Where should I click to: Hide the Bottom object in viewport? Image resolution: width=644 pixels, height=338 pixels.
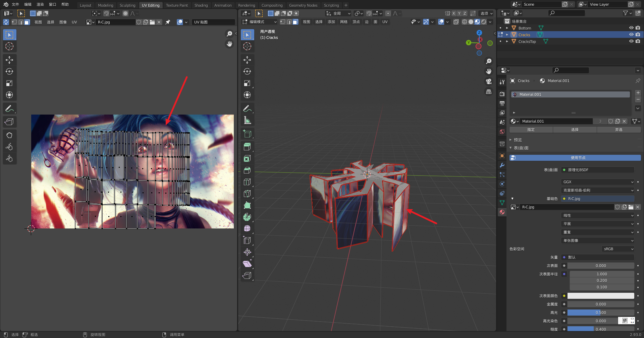631,28
